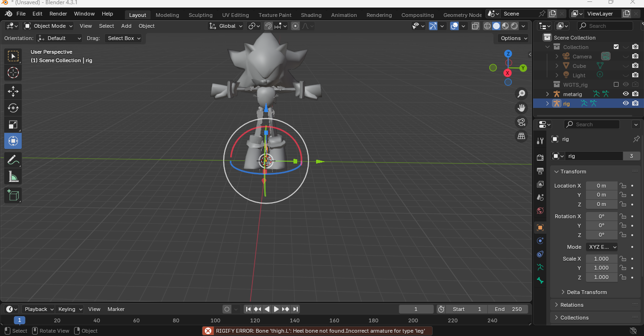Select the Scale tool
This screenshot has height=336, width=644.
point(13,124)
